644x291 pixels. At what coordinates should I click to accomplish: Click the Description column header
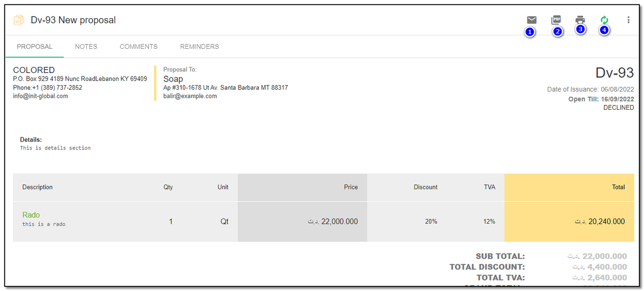(37, 187)
